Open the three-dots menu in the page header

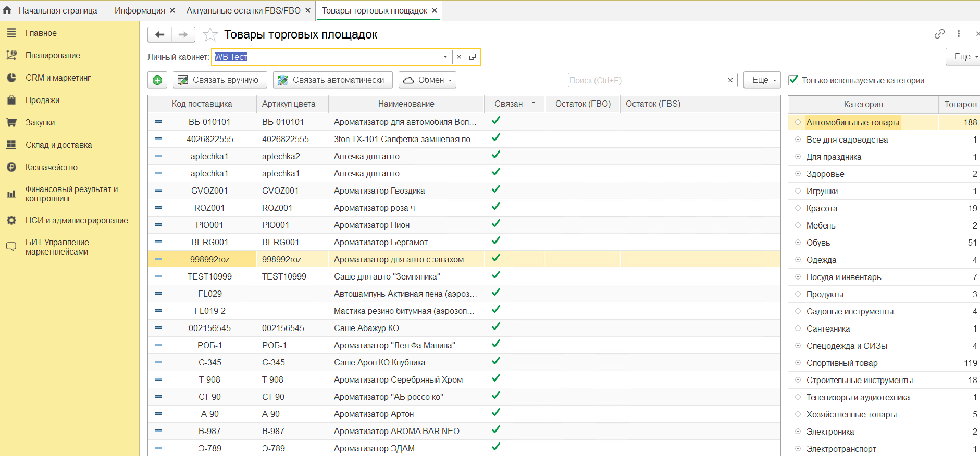click(x=959, y=34)
